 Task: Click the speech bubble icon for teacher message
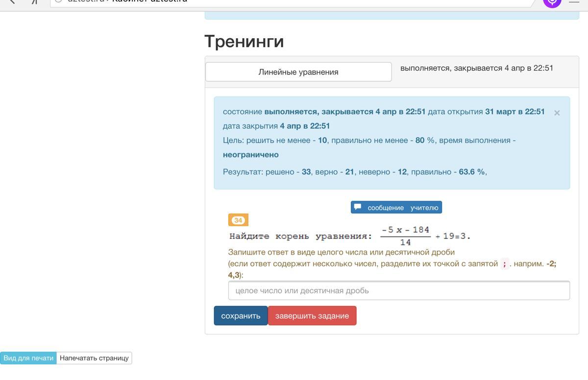pos(358,207)
